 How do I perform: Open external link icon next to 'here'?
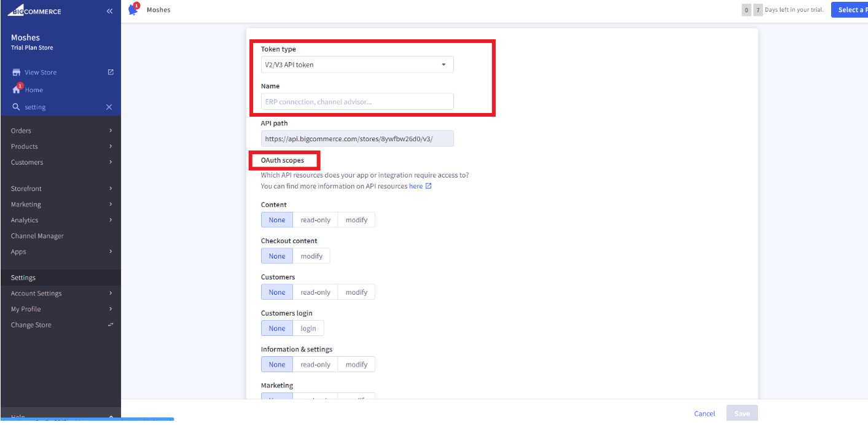click(x=429, y=186)
